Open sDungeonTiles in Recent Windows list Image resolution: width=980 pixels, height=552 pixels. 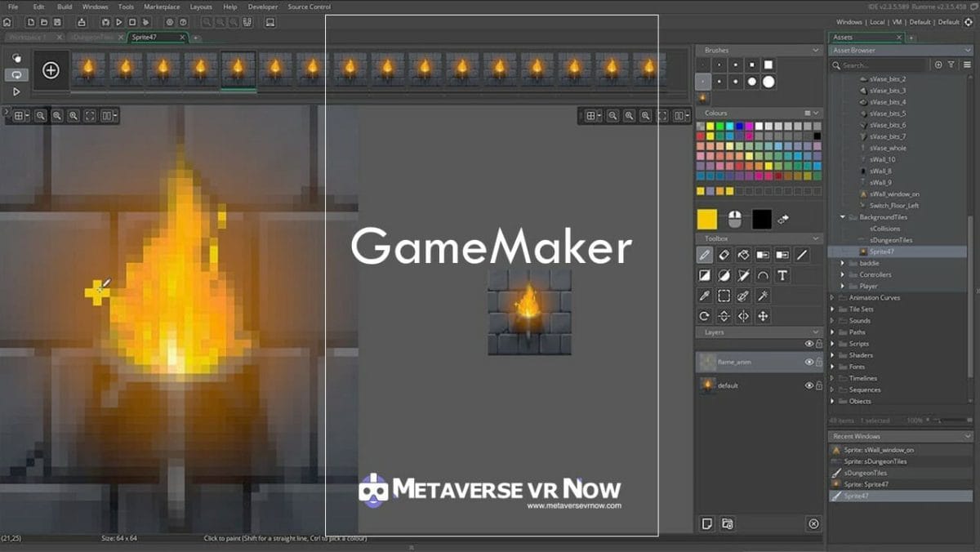(901, 473)
